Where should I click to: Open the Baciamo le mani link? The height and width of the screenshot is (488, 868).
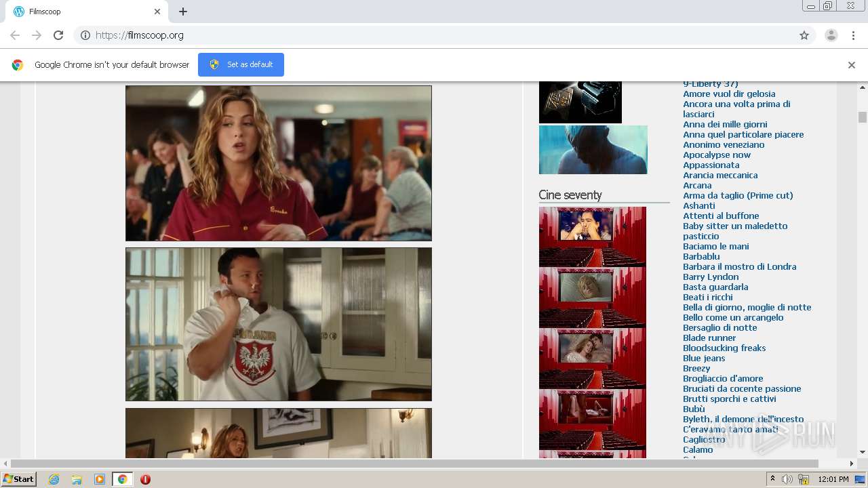[716, 247]
